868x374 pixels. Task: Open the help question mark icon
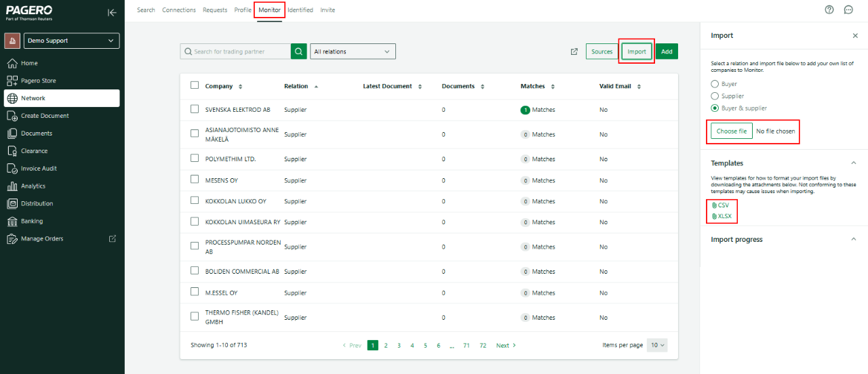[x=829, y=9]
